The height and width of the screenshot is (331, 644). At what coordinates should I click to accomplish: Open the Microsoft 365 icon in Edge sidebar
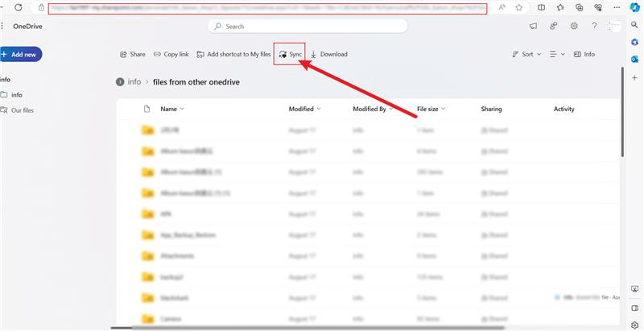(x=634, y=43)
